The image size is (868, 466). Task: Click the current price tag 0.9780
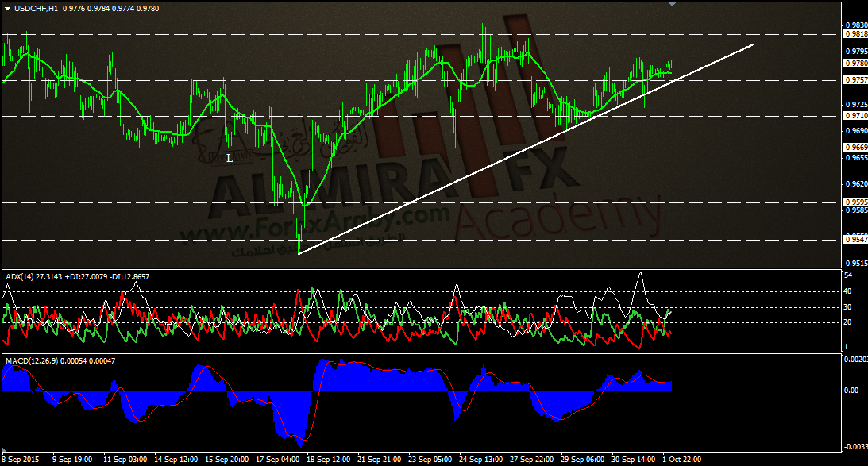click(856, 64)
